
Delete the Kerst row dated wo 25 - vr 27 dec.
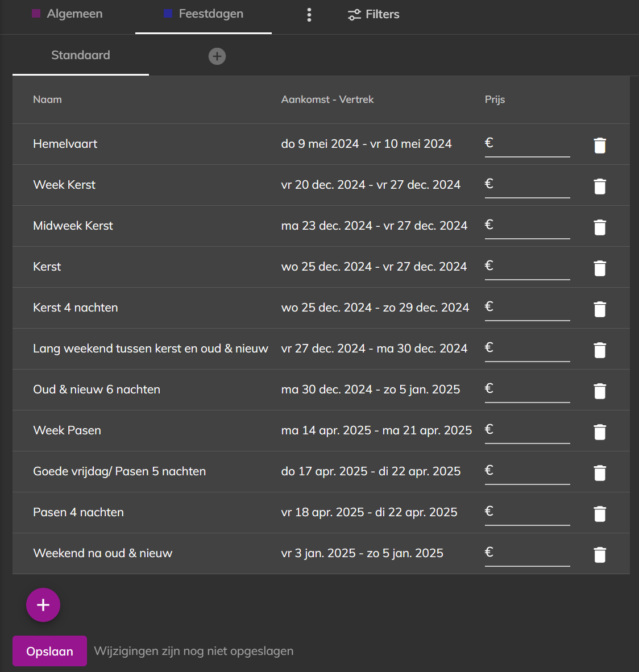click(x=600, y=268)
